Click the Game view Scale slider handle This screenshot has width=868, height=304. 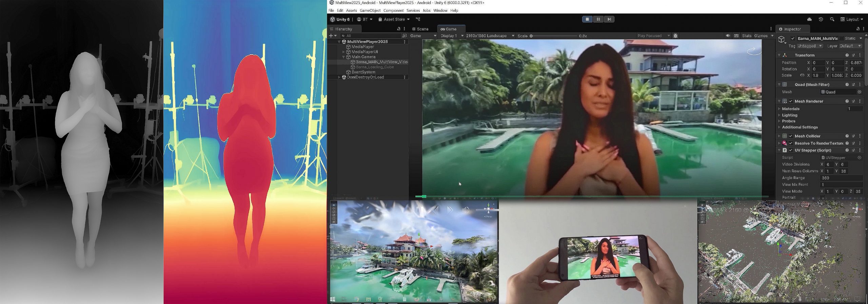[x=531, y=36]
